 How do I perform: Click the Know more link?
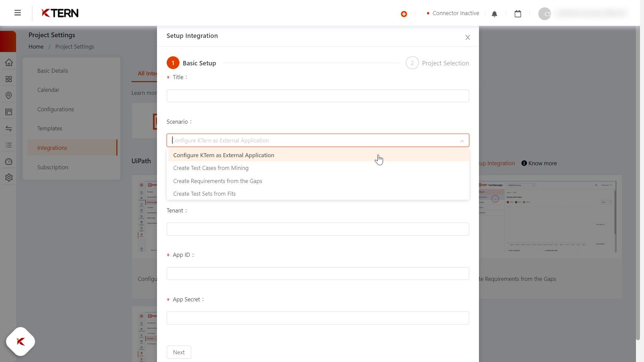tap(542, 163)
